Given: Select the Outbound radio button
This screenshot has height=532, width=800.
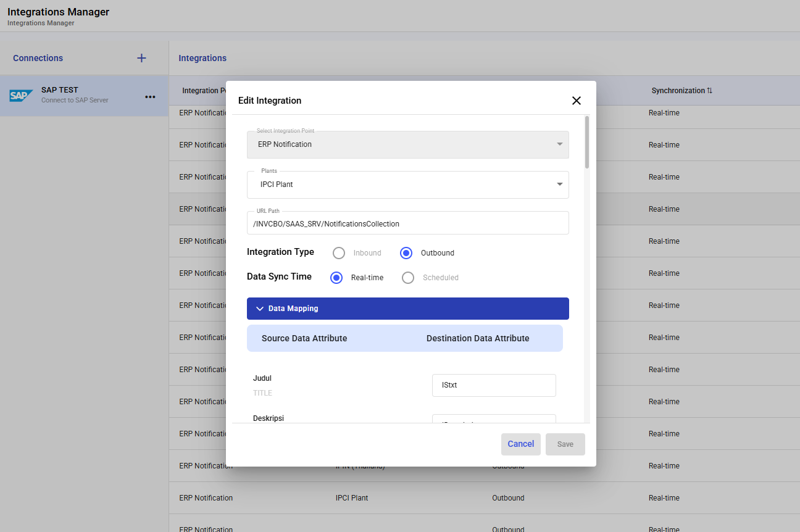Looking at the screenshot, I should (x=406, y=253).
